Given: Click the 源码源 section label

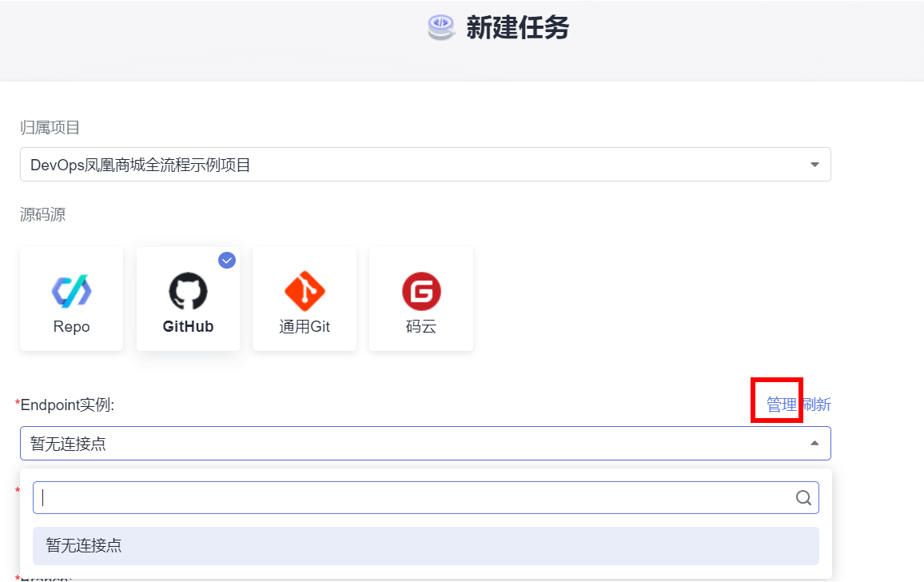Looking at the screenshot, I should point(42,214).
